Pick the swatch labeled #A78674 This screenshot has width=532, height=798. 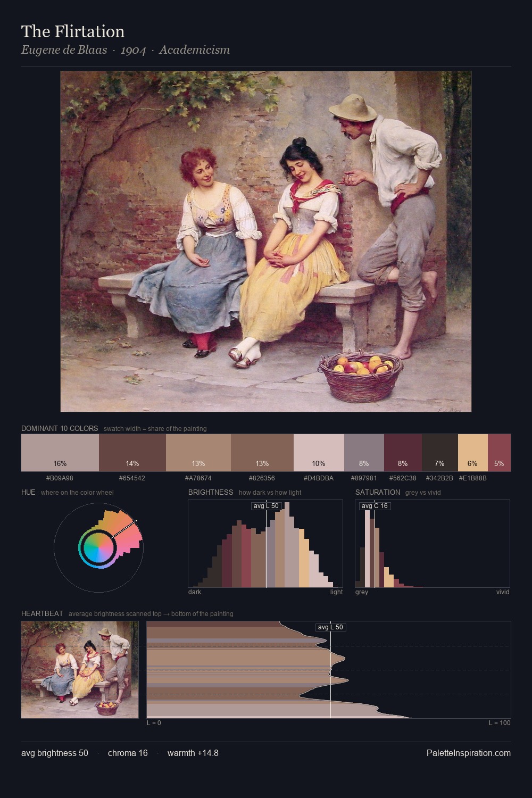point(198,453)
